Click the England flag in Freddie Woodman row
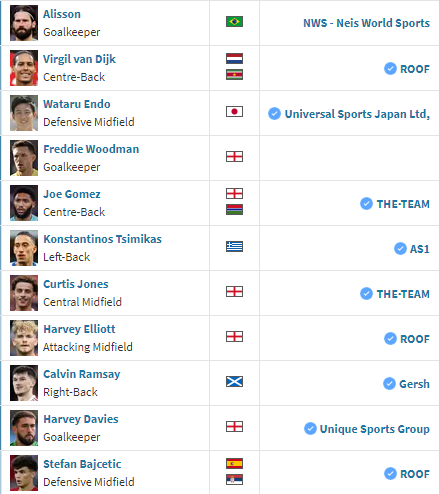Screen dimensions: 439x494 tap(234, 157)
